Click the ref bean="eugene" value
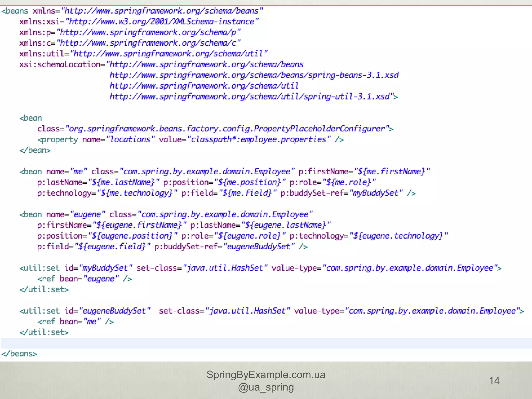The image size is (532, 399). pyautogui.click(x=101, y=279)
